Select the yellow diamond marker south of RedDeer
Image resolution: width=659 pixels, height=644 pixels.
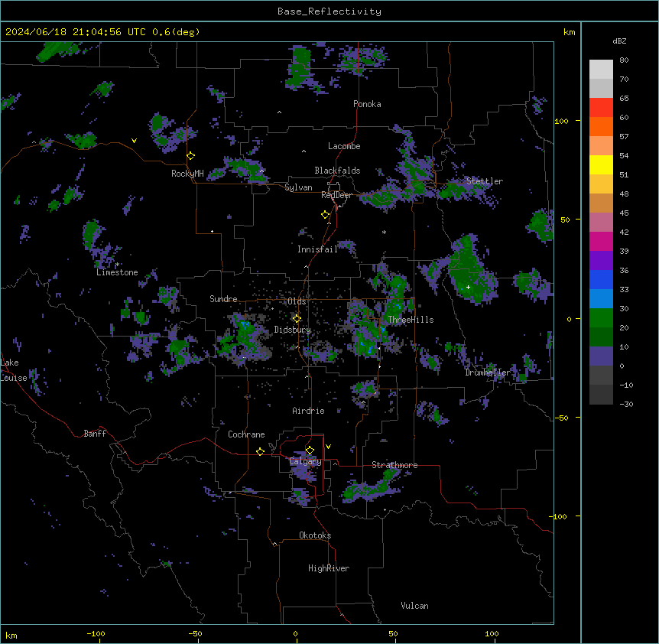[x=326, y=215]
